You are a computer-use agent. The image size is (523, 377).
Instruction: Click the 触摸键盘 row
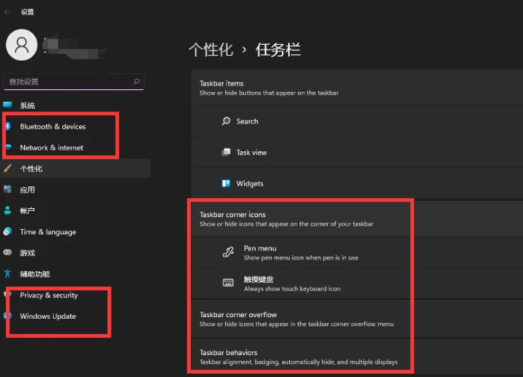tap(357, 283)
